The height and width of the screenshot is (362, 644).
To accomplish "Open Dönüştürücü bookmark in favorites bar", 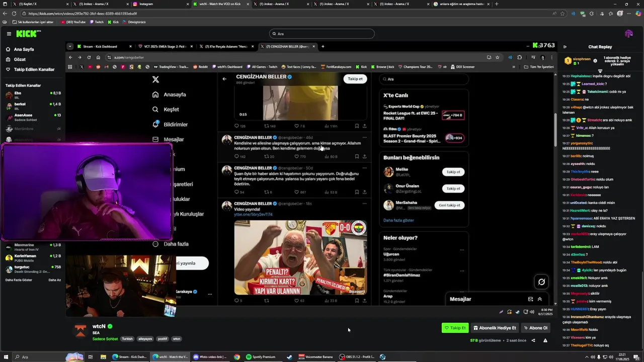I will tap(134, 22).
